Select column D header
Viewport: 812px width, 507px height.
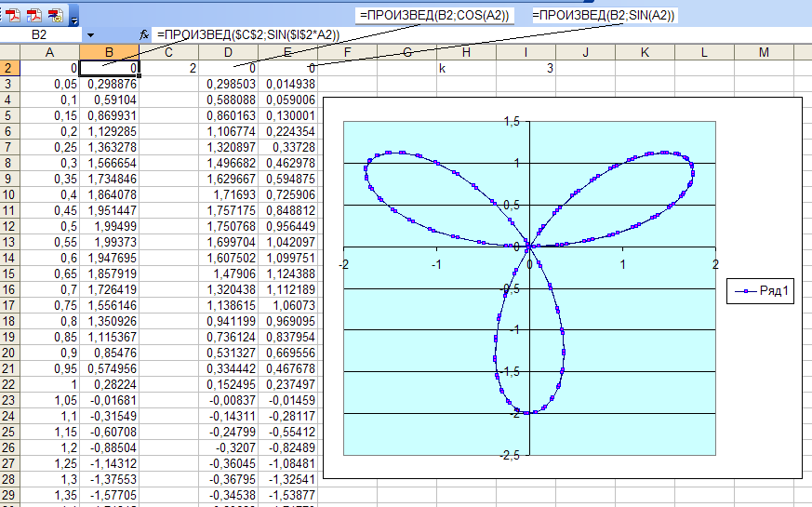click(229, 52)
